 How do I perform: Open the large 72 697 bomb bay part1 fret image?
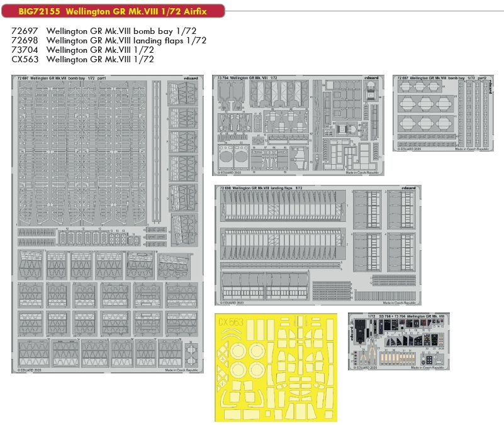click(108, 224)
